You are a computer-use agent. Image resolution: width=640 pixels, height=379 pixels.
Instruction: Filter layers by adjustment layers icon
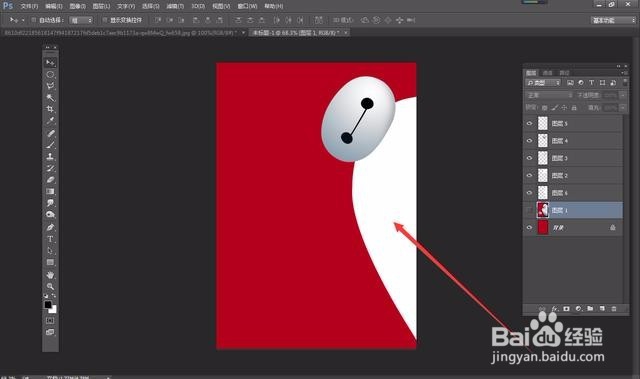coord(581,83)
